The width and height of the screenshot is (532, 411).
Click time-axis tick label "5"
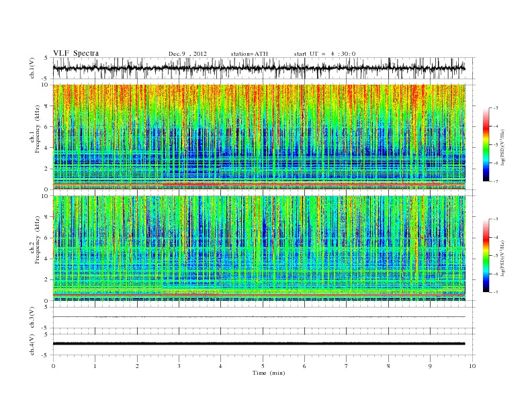coord(263,366)
